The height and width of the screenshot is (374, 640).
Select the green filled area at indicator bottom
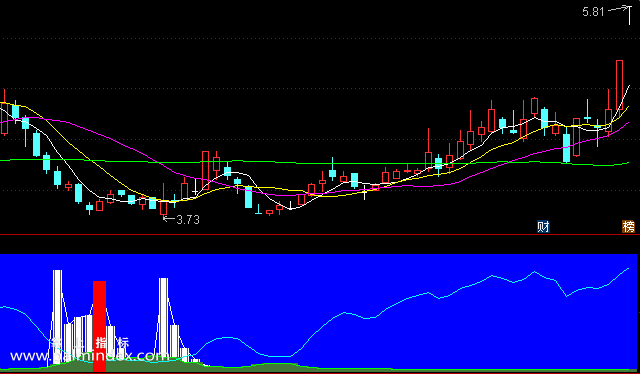click(163, 366)
